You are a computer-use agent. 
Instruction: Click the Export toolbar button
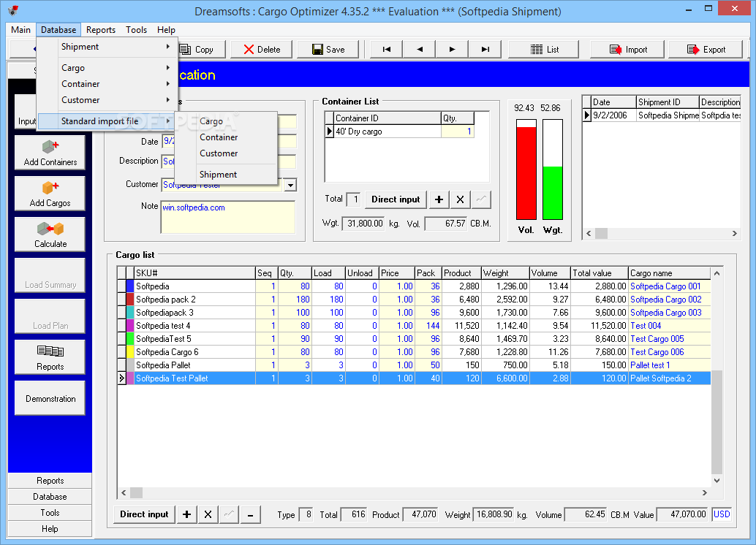[706, 49]
